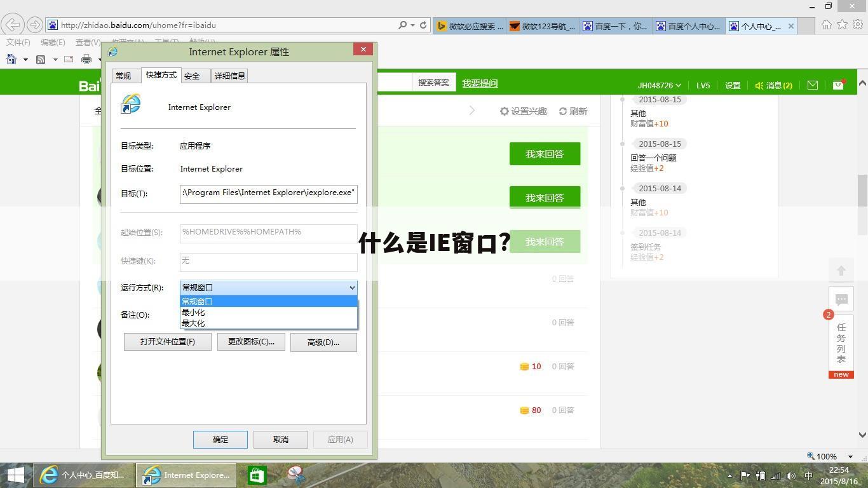Expand the JH048726 account dropdown
This screenshot has width=868, height=488.
659,85
